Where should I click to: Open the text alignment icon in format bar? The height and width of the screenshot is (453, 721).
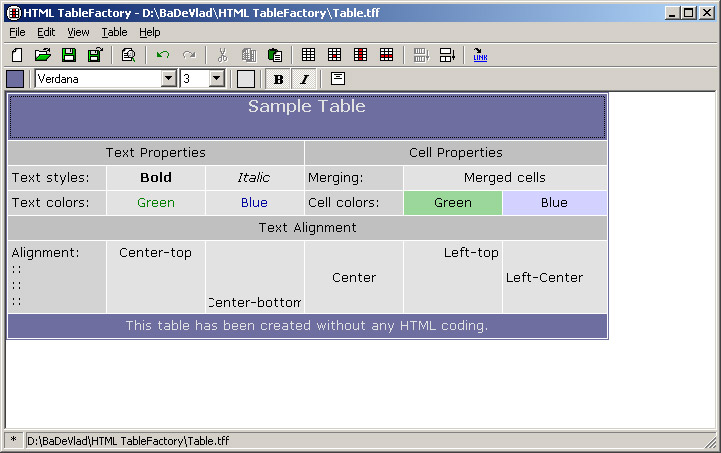[x=338, y=79]
